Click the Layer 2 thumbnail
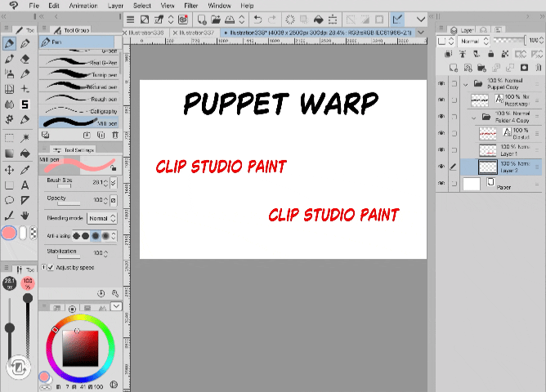This screenshot has width=546, height=392. tap(488, 167)
